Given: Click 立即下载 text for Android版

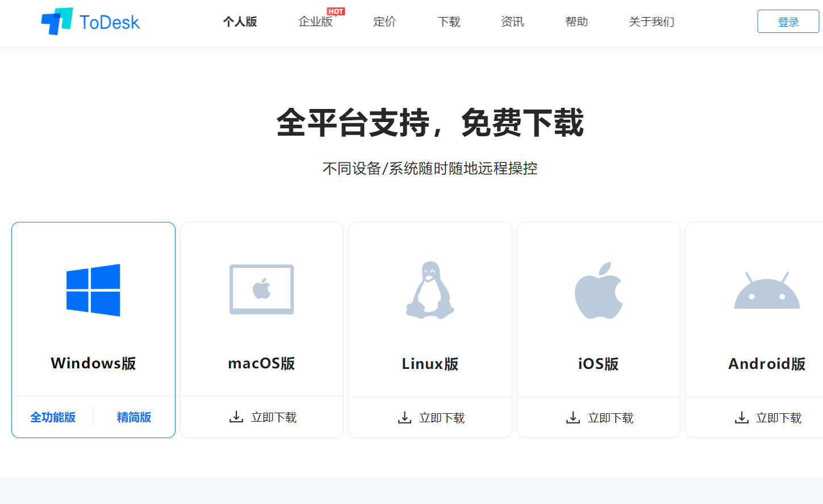Looking at the screenshot, I should [779, 418].
